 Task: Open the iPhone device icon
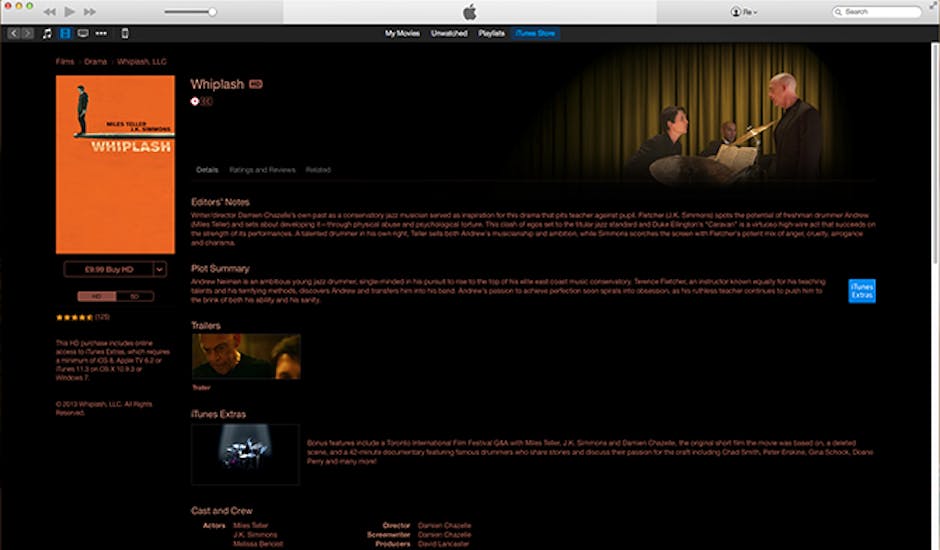pyautogui.click(x=124, y=33)
